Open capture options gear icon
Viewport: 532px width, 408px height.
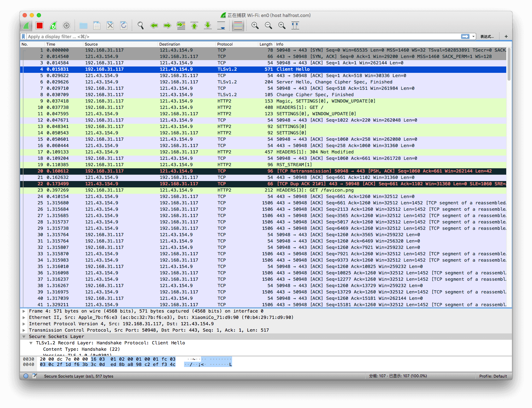click(x=66, y=25)
